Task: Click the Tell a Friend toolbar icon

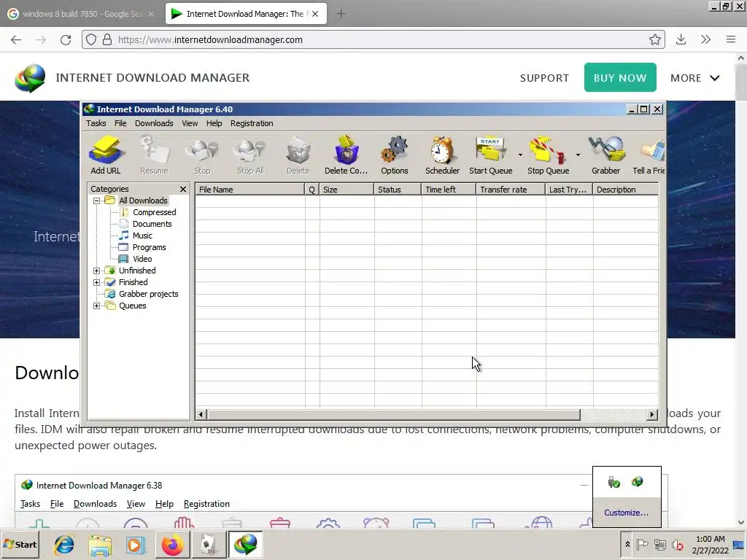Action: 649,155
